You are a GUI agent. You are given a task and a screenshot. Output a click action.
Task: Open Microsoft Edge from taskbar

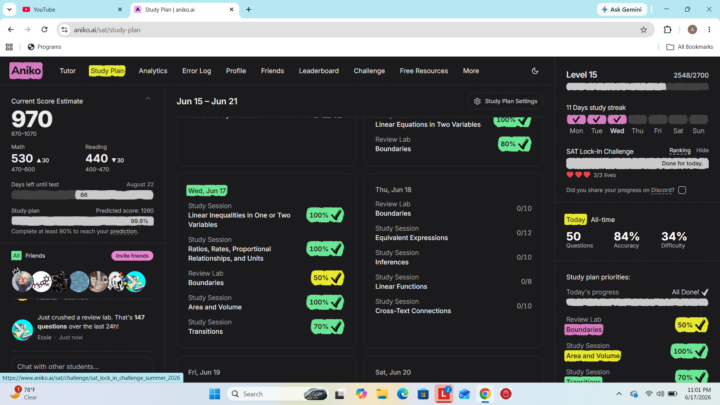tap(402, 394)
